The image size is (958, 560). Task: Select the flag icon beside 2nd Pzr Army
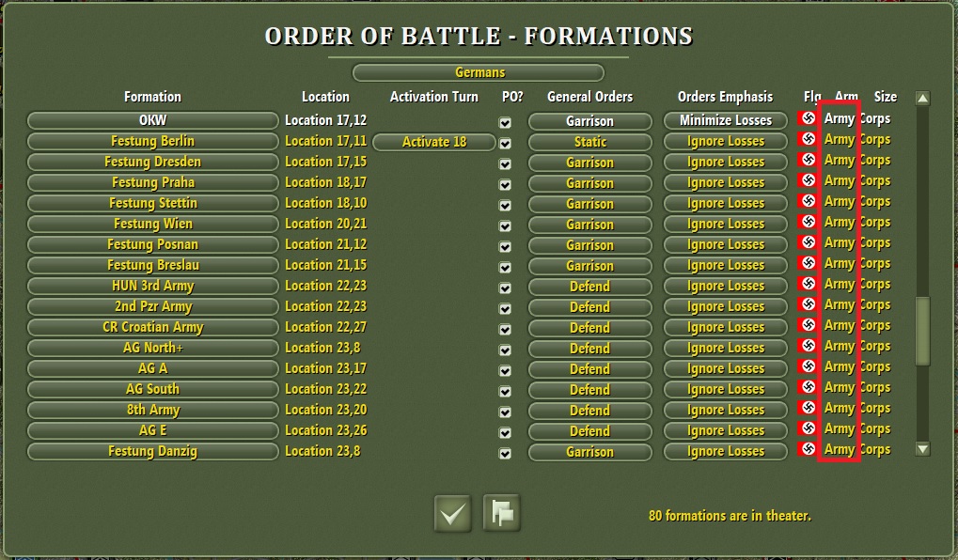click(807, 306)
